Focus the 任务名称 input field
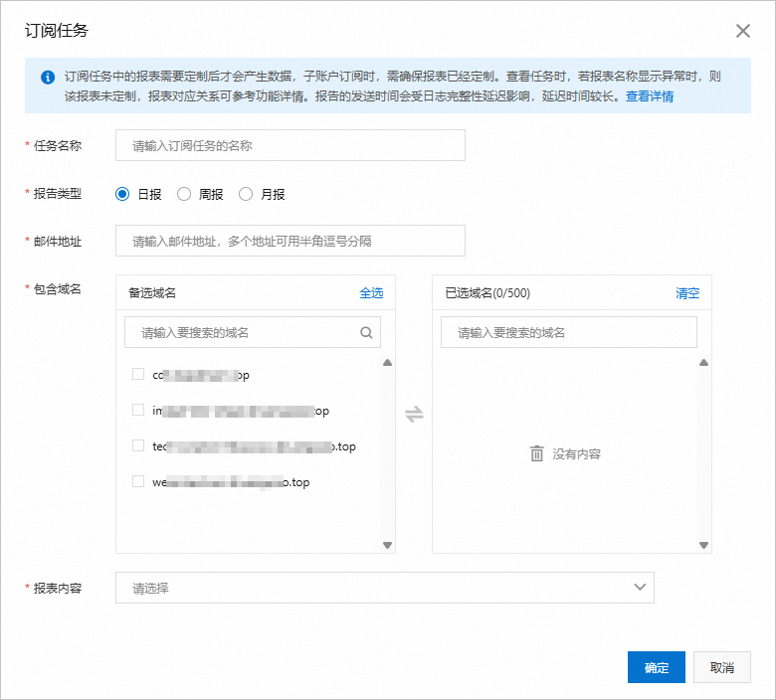This screenshot has height=700, width=776. coord(291,145)
